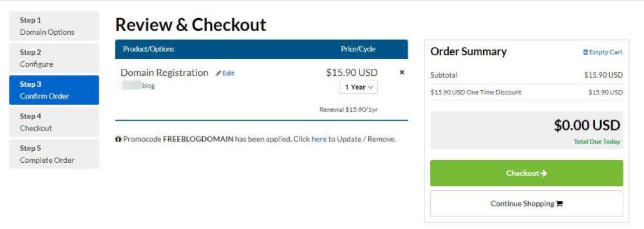Click the trash icon to empty cart

pos(585,52)
